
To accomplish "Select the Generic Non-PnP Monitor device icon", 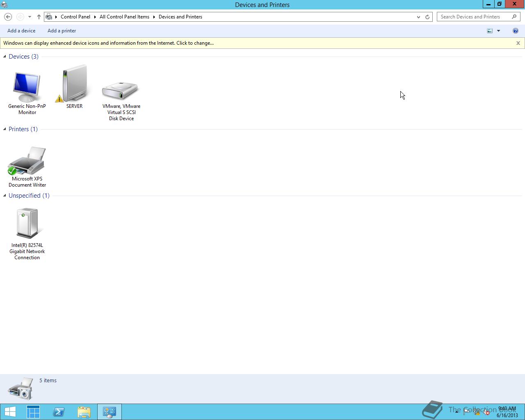I will pyautogui.click(x=27, y=87).
